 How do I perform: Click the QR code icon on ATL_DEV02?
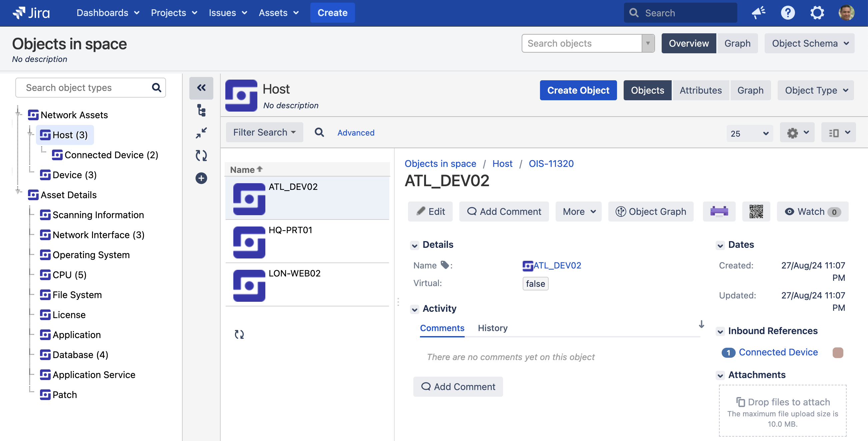tap(756, 212)
